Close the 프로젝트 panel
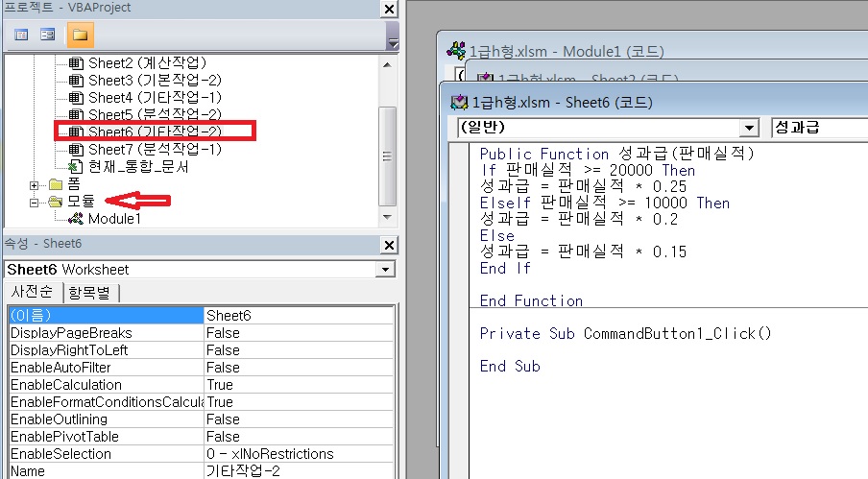868x479 pixels. coord(388,9)
